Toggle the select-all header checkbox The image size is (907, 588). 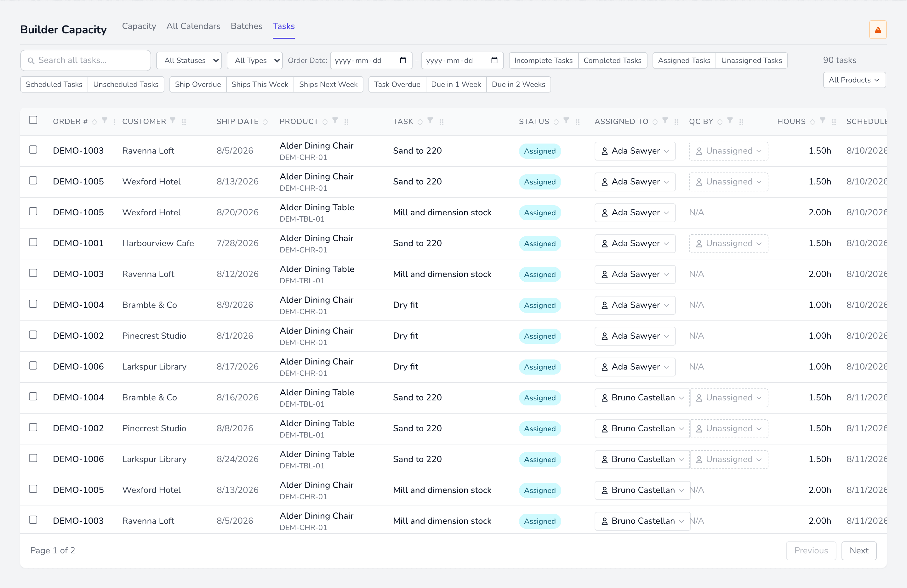(33, 120)
